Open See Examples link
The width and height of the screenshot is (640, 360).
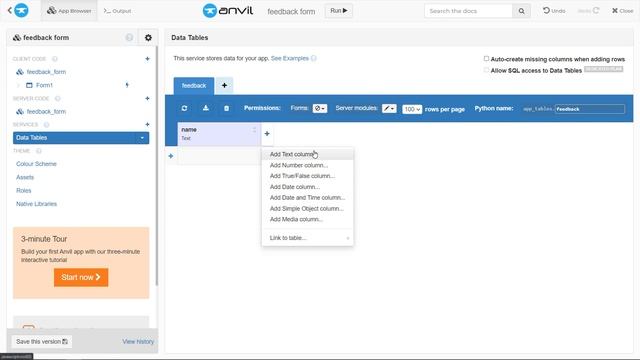click(x=290, y=58)
